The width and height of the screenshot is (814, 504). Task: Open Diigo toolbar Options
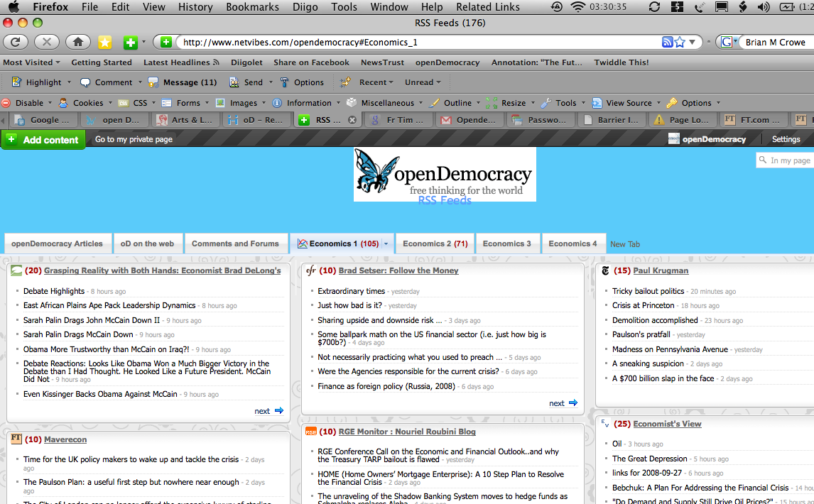click(302, 82)
